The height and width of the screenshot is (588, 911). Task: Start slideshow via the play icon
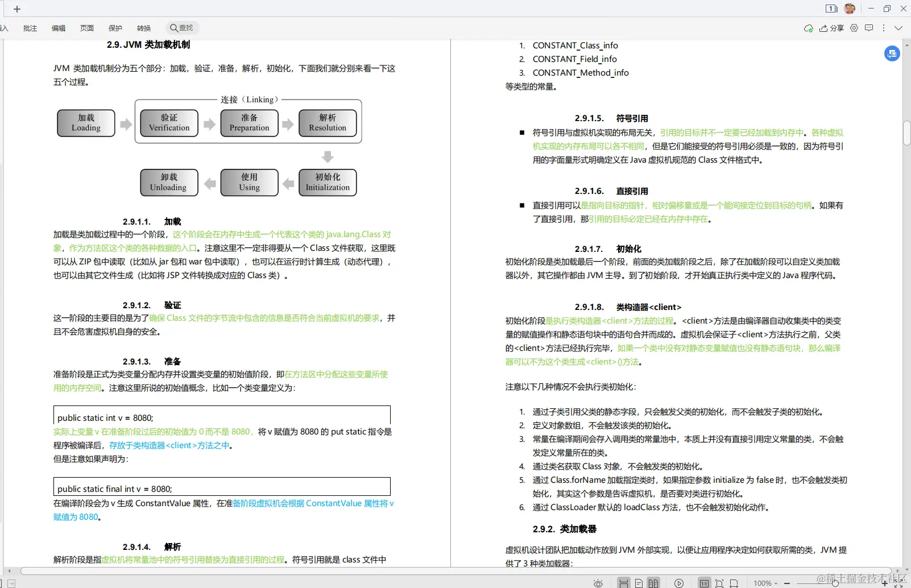click(679, 583)
